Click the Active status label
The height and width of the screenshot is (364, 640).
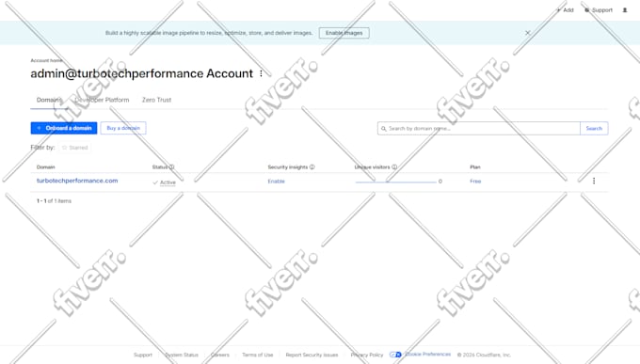point(168,182)
